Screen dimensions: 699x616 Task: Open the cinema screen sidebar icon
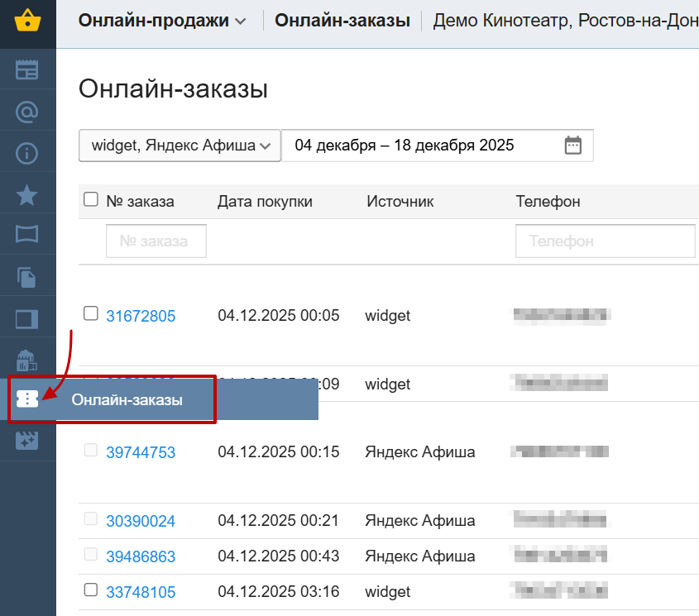coord(27,235)
